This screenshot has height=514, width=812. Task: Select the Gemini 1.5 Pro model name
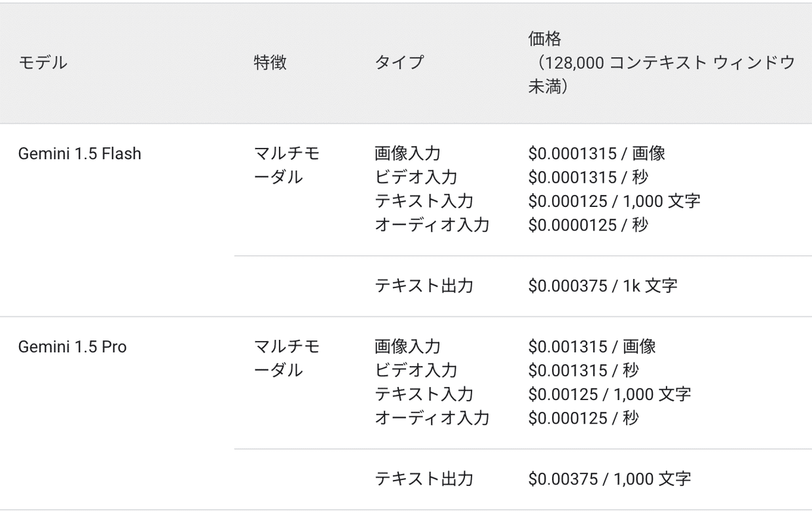(72, 347)
